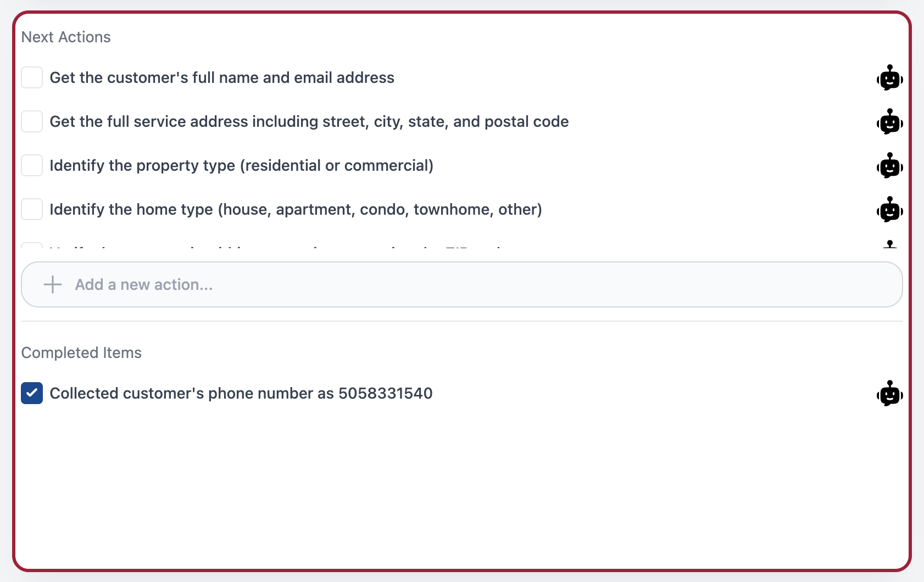Select the 'Get the customer's full name' action text
The height and width of the screenshot is (582, 924).
[222, 78]
